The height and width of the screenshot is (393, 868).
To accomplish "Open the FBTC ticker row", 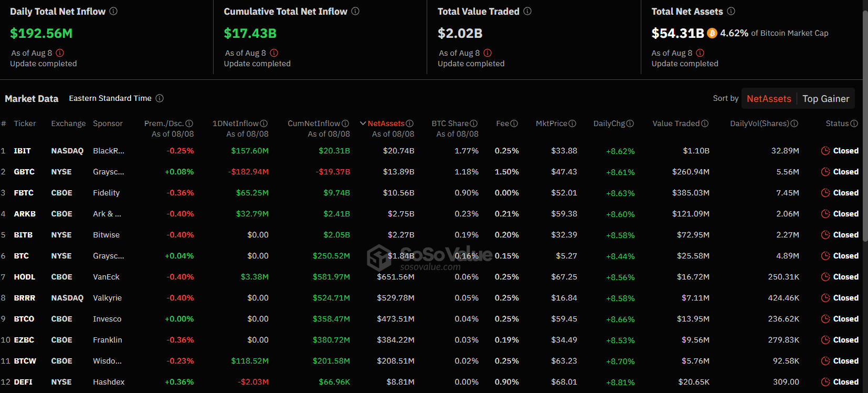I will coord(24,193).
